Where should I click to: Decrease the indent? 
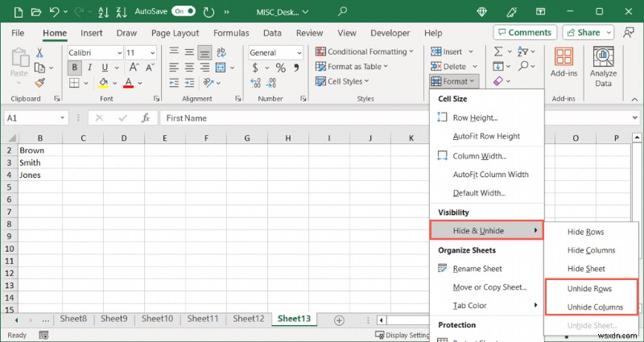(174, 83)
